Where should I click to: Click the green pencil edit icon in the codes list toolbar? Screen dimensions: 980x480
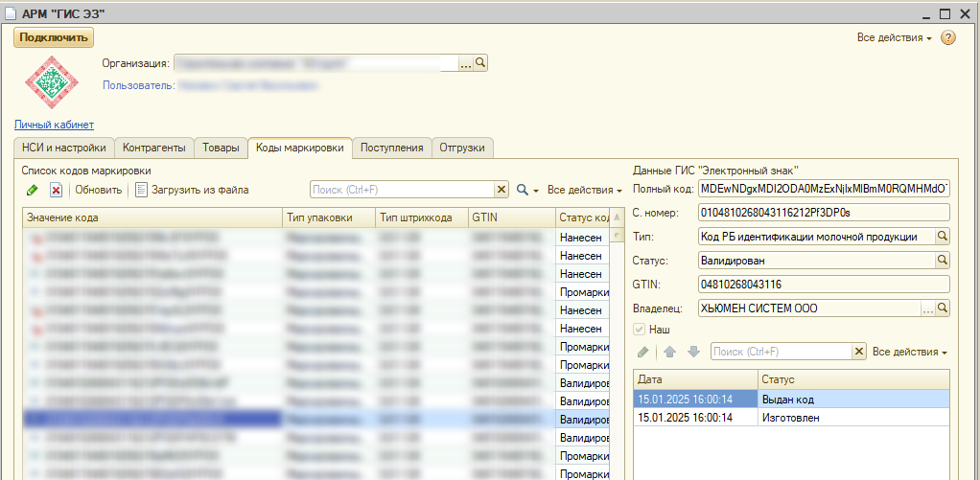coord(33,190)
